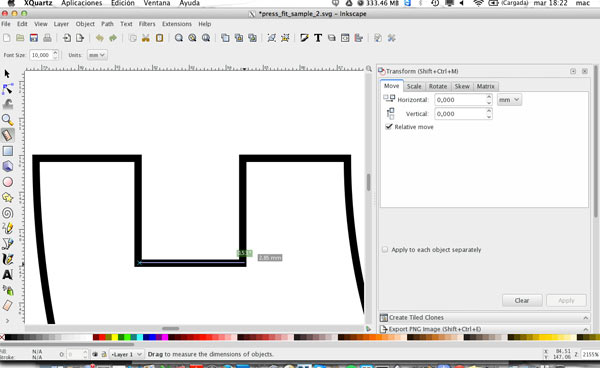Click the Wi-Fi icon in the menu bar

coord(478,3)
